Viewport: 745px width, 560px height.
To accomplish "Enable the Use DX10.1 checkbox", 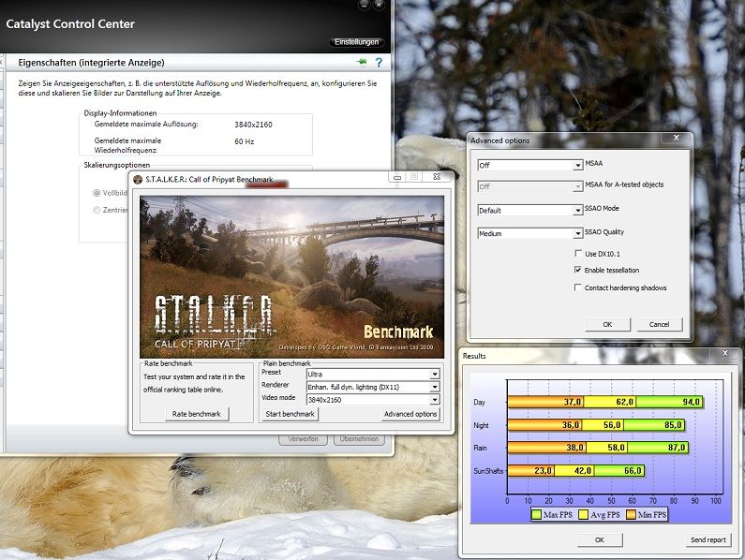I will pos(578,254).
